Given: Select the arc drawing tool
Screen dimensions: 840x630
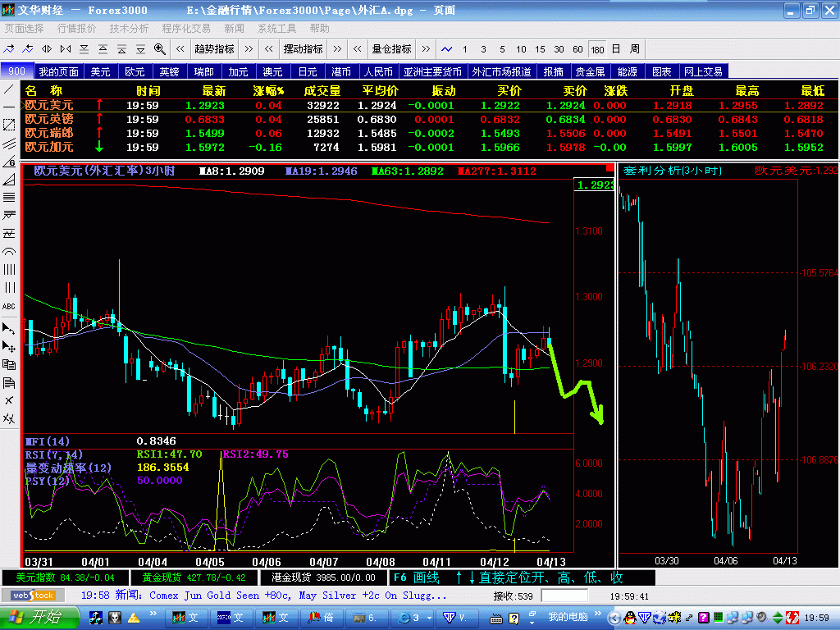Looking at the screenshot, I should click(x=9, y=251).
